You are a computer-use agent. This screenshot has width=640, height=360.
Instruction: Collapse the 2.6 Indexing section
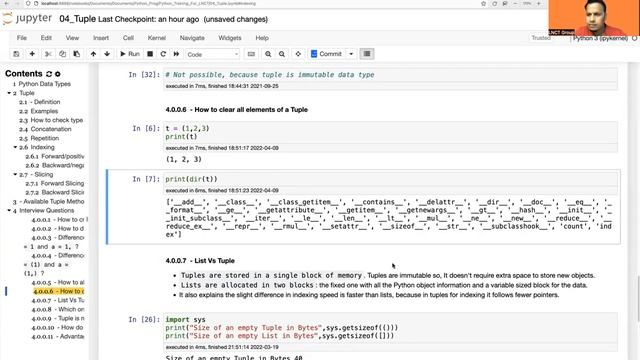click(x=15, y=147)
